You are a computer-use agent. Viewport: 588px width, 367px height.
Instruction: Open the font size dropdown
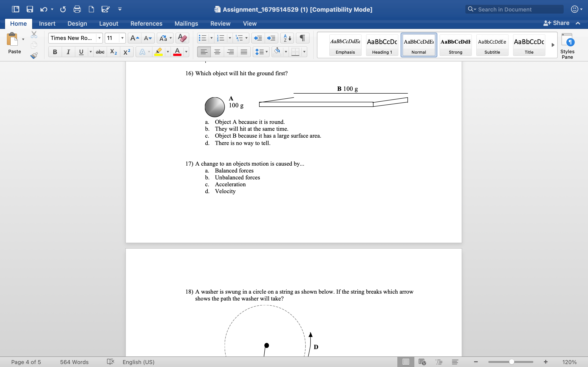coord(122,38)
